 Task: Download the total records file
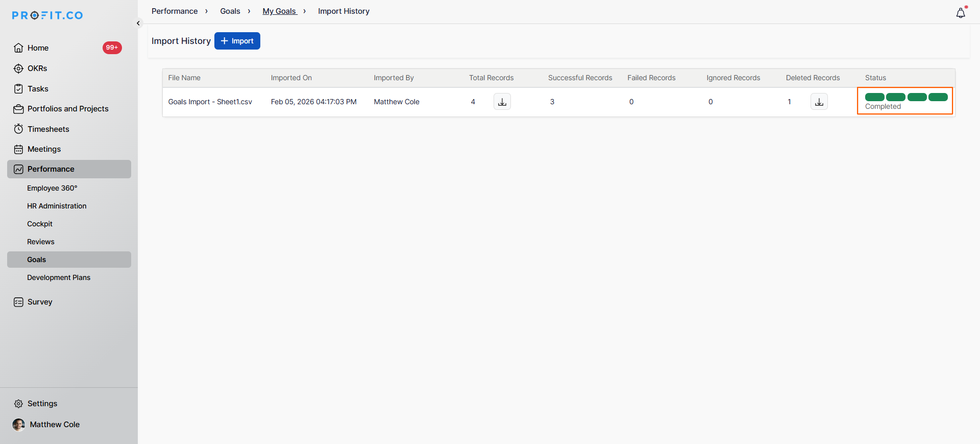(502, 102)
